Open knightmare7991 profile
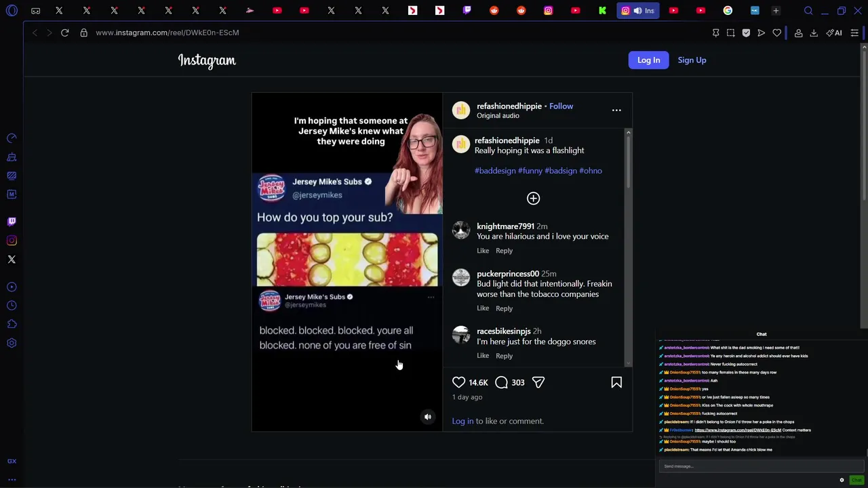The image size is (868, 488). point(505,226)
